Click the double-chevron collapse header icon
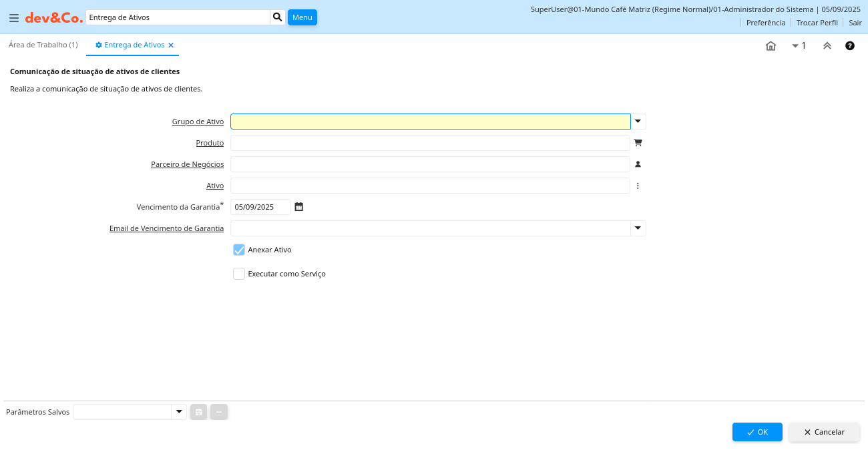This screenshot has width=868, height=450. 827,46
